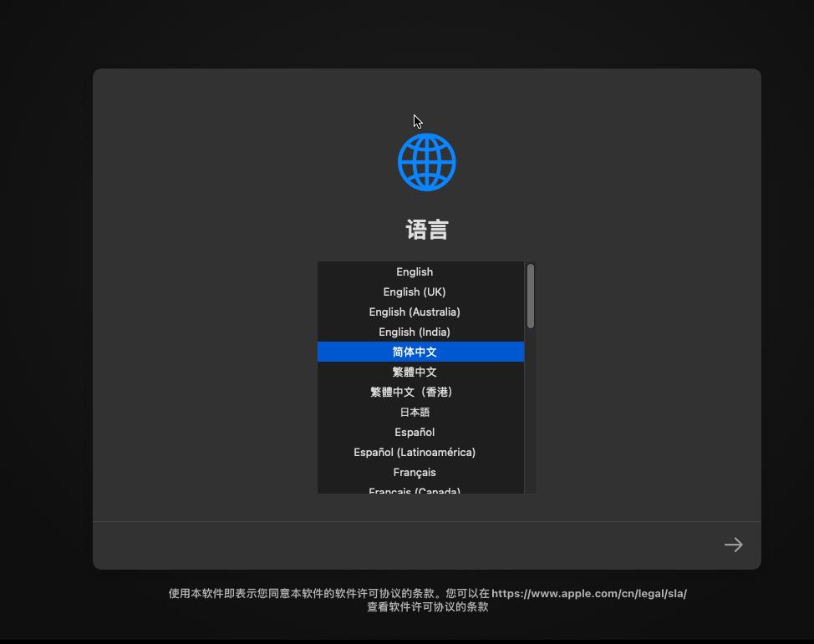Click inside the language selection list box
Screen dimensions: 814x644
[x=420, y=376]
